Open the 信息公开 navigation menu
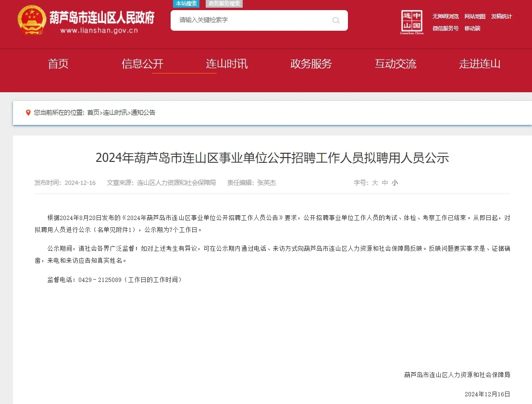The image size is (532, 404). [142, 64]
